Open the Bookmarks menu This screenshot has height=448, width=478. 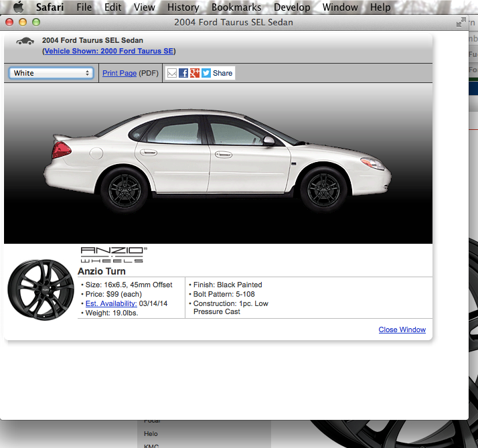tap(236, 7)
